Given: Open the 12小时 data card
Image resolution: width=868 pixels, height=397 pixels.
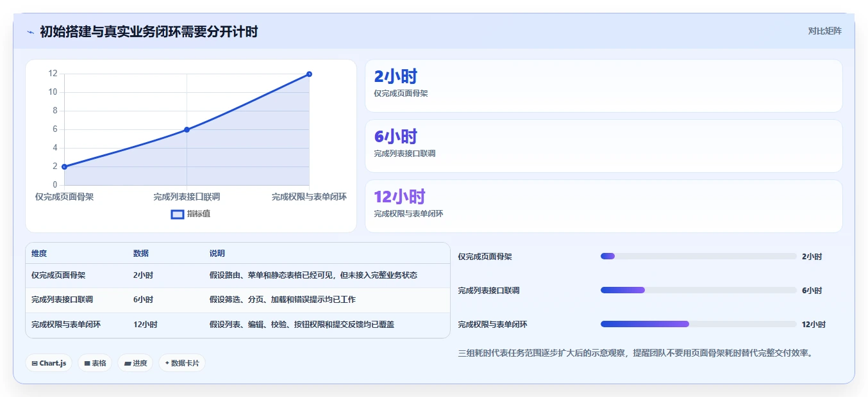Looking at the screenshot, I should (603, 206).
